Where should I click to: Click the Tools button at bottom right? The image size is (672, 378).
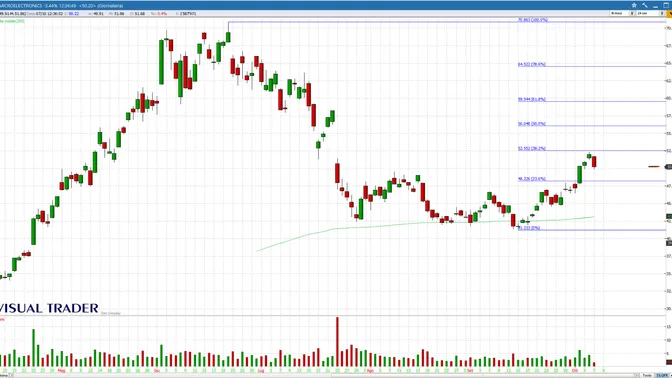(x=647, y=375)
